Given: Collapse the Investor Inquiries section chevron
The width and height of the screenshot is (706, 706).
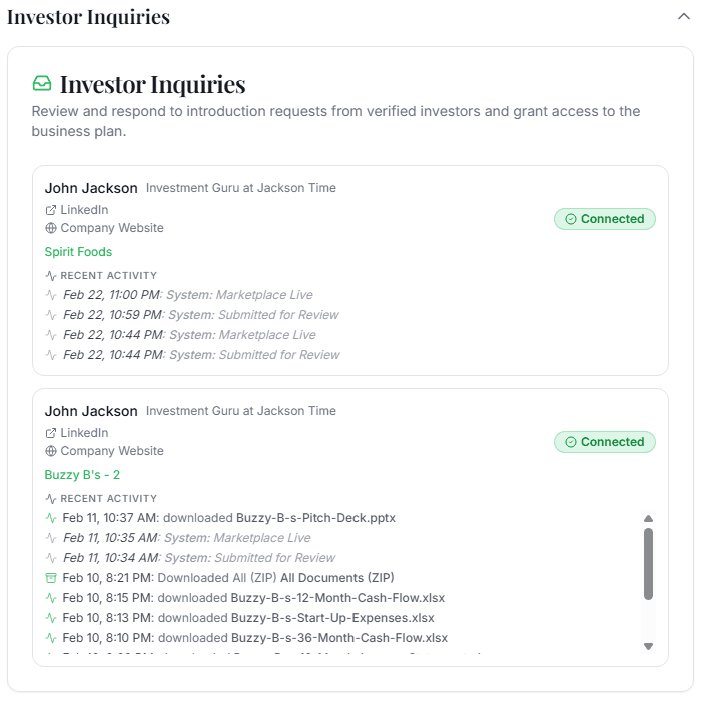Looking at the screenshot, I should point(683,17).
